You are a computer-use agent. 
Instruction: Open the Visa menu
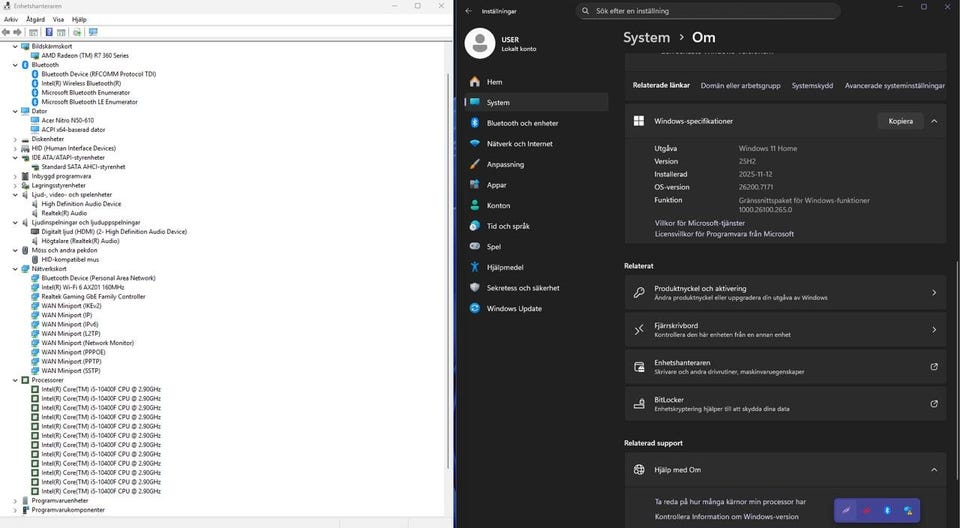(58, 19)
